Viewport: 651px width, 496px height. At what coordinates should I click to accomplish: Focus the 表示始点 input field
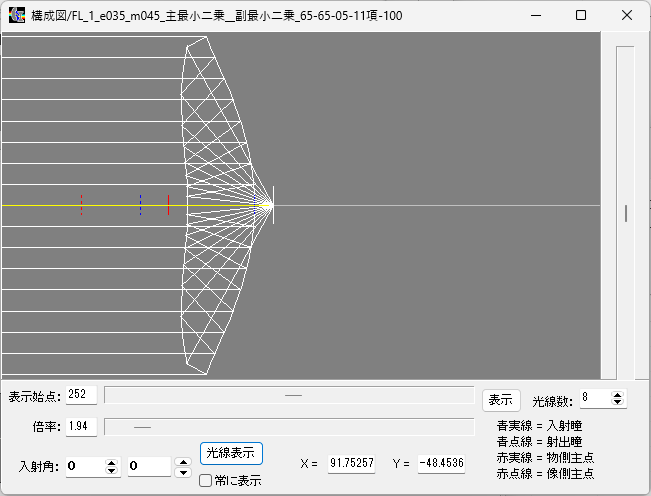pos(81,395)
